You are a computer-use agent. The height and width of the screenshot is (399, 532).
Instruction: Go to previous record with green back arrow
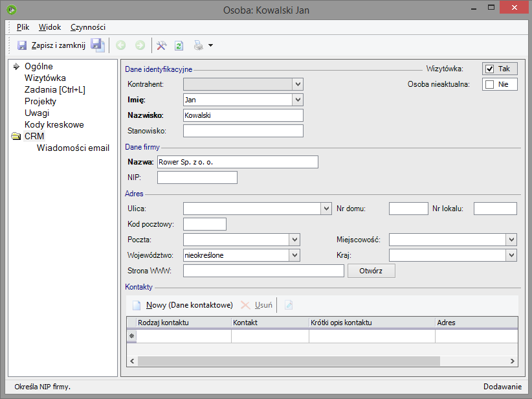pos(121,45)
